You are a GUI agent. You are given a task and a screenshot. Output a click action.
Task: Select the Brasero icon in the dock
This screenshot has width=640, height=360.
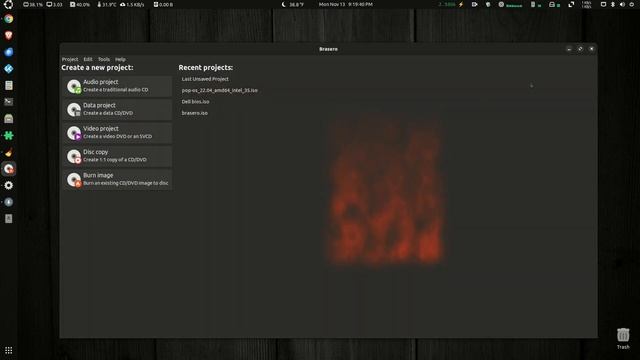(x=9, y=169)
